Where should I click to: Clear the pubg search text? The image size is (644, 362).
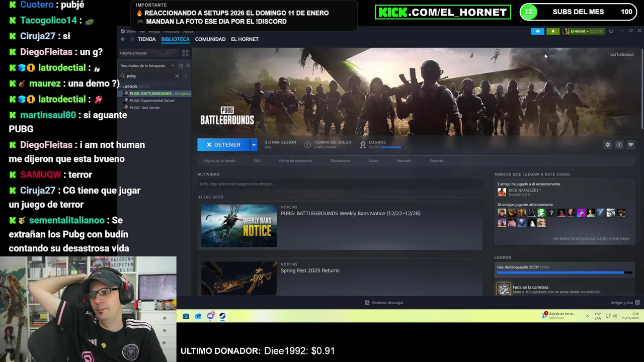(177, 76)
